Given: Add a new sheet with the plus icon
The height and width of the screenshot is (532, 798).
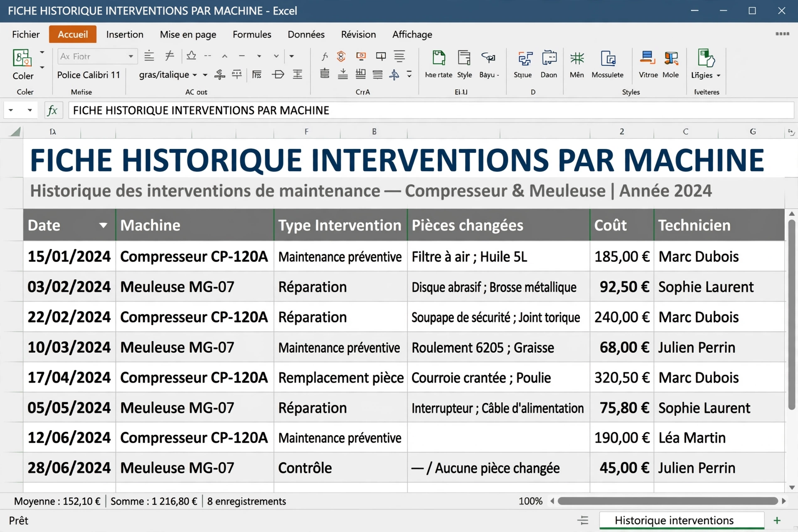Looking at the screenshot, I should pos(777,520).
